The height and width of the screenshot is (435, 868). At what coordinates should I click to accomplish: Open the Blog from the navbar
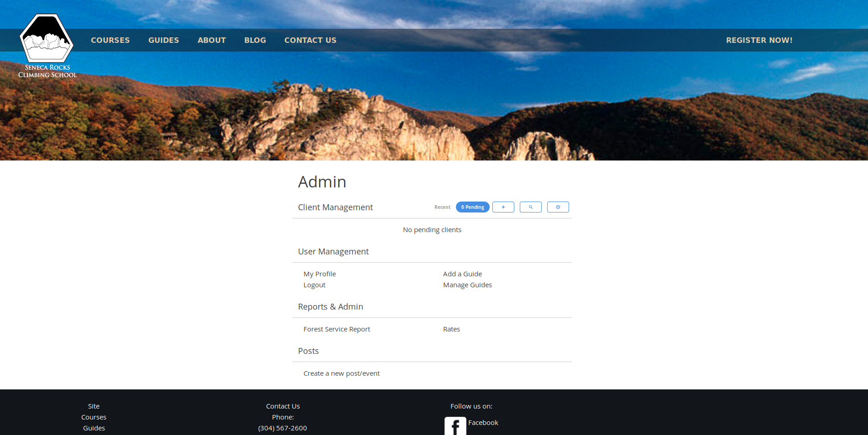coord(255,40)
